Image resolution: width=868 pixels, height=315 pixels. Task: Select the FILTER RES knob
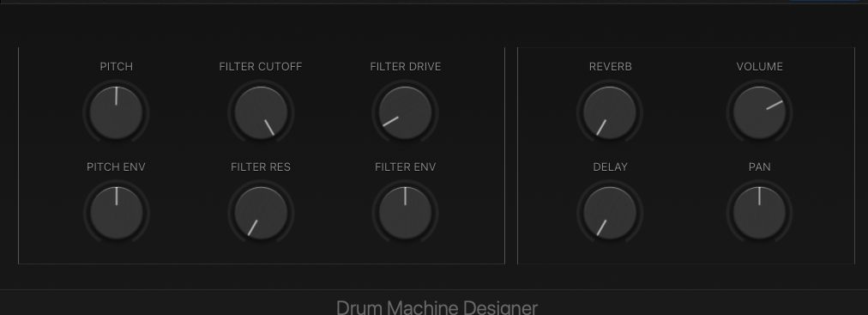click(261, 213)
